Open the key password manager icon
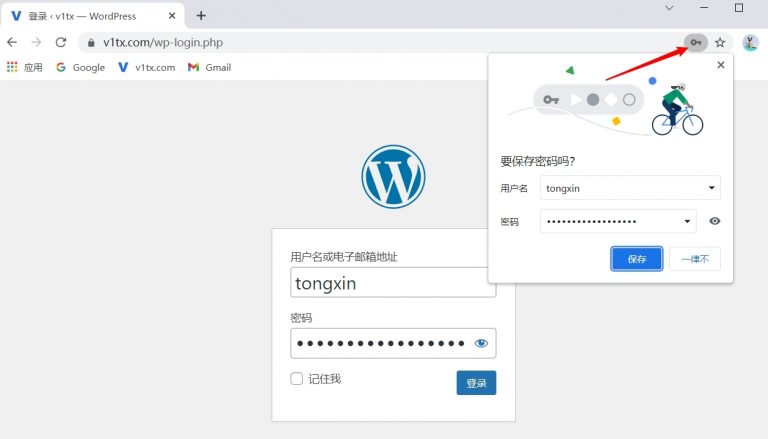The width and height of the screenshot is (768, 439). [x=696, y=43]
